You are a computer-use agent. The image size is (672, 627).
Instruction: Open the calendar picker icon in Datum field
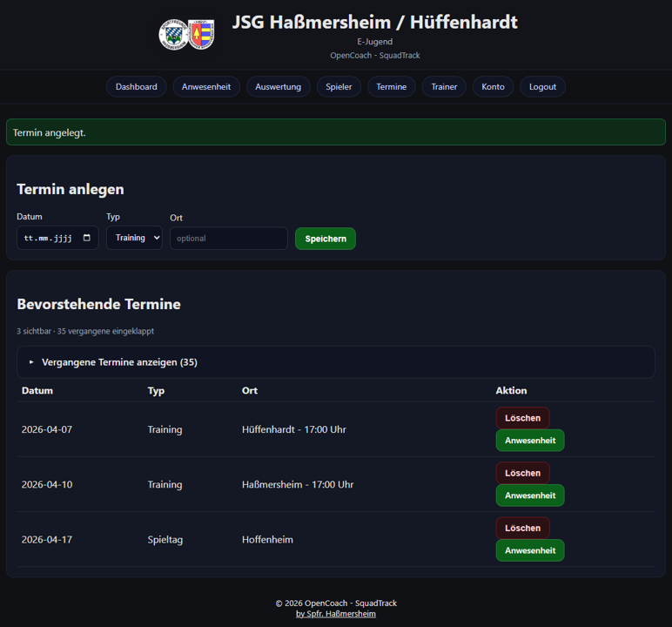[86, 238]
